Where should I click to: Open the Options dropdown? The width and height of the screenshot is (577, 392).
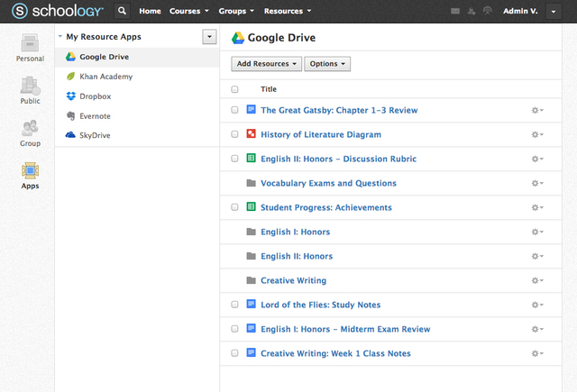point(327,64)
